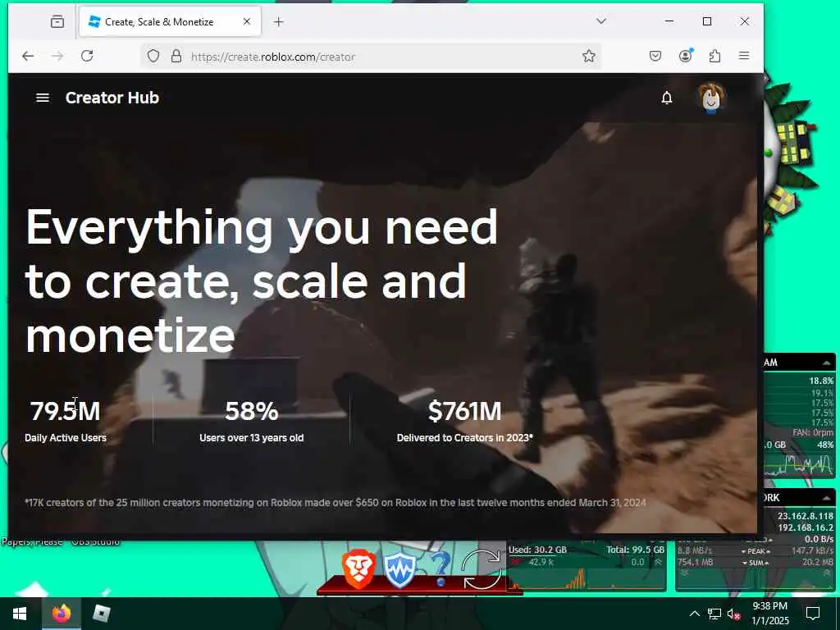Open the Firefox View recent browsing icon
Screen dimensions: 840x630
(57, 21)
